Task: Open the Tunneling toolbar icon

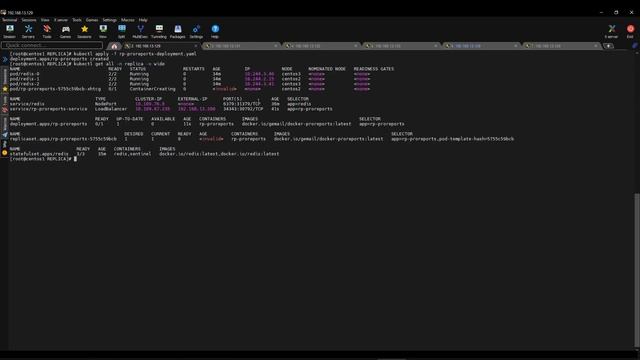Action: pyautogui.click(x=159, y=31)
